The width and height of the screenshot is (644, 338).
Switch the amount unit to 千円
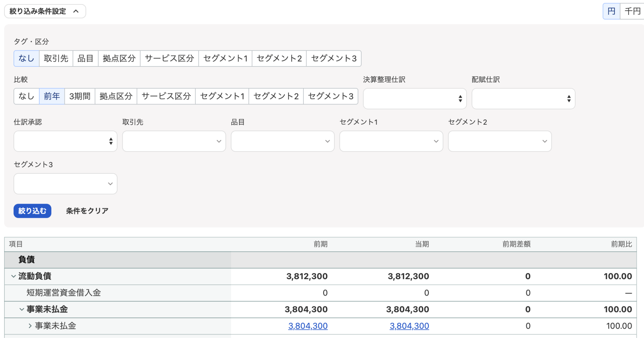[x=632, y=11]
